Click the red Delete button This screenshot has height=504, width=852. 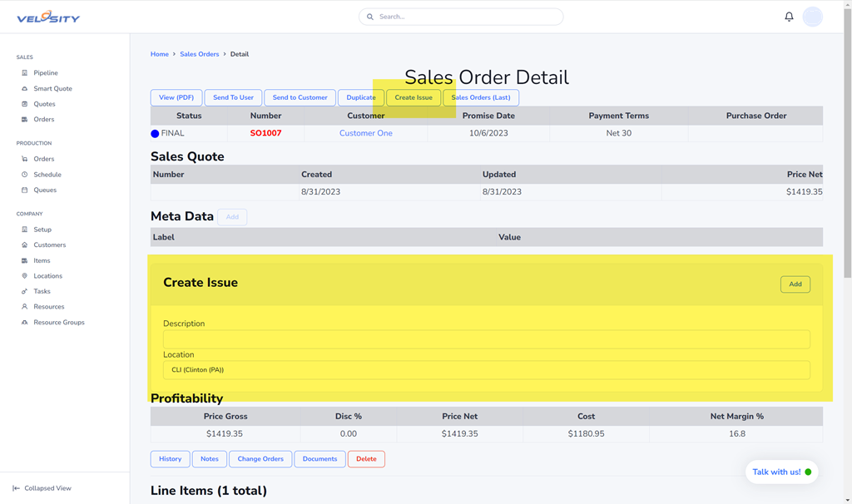point(366,459)
